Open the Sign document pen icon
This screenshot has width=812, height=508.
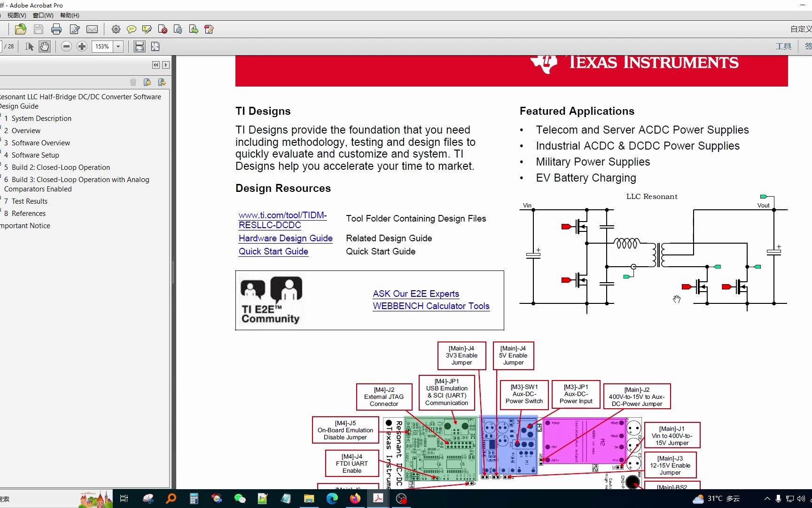[x=74, y=29]
